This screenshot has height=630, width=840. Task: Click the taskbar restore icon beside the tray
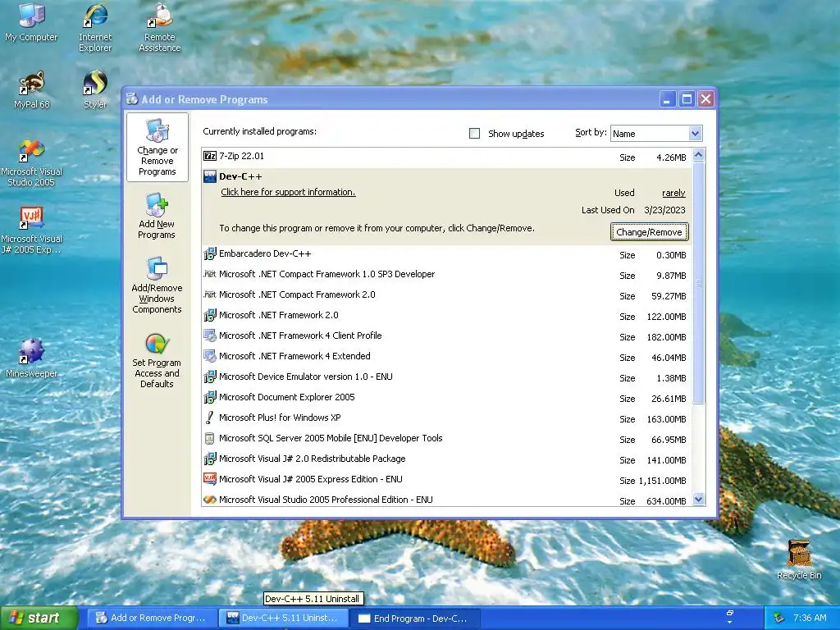pyautogui.click(x=729, y=613)
